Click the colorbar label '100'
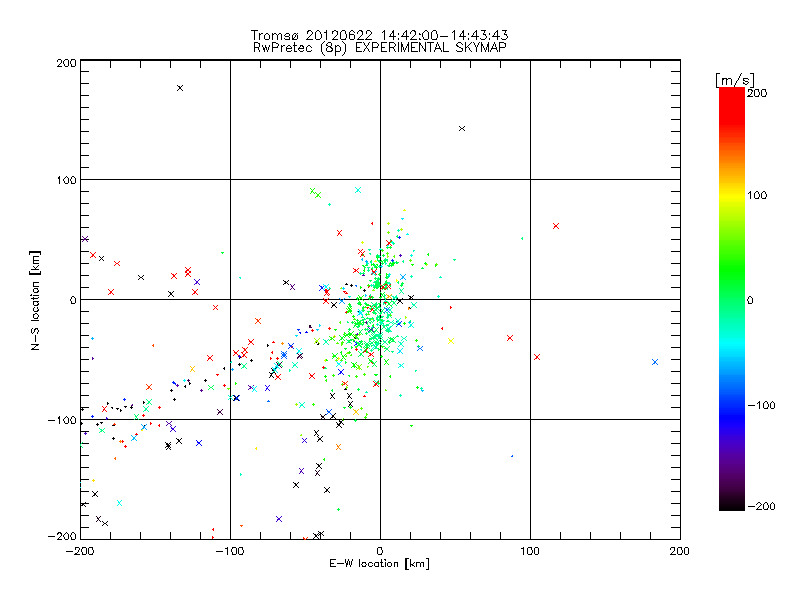The width and height of the screenshot is (800, 600). click(x=757, y=195)
